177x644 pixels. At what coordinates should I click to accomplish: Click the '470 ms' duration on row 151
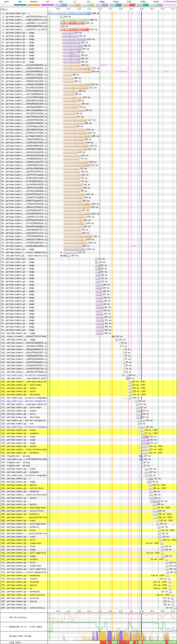point(164,501)
